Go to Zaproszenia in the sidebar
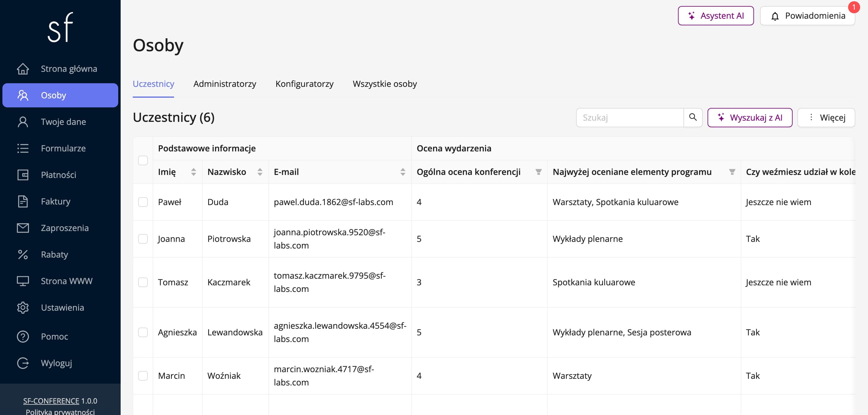Screen dimensions: 868x415 [x=60, y=228]
